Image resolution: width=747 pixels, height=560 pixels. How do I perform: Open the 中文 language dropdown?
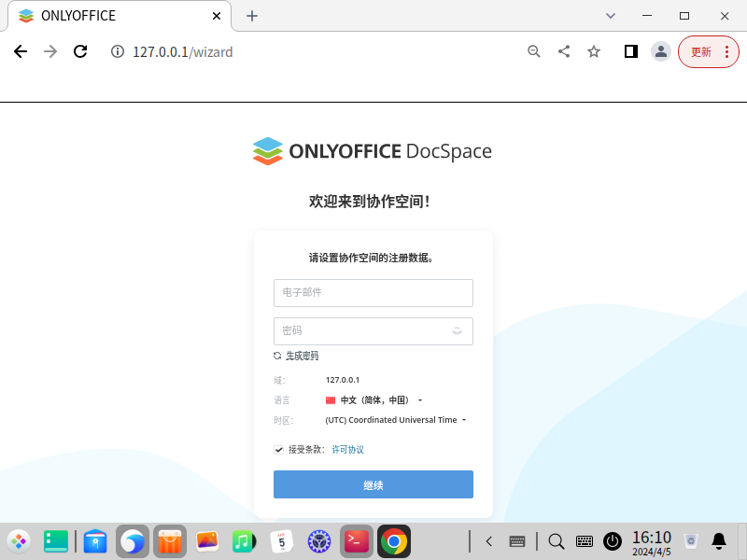374,400
